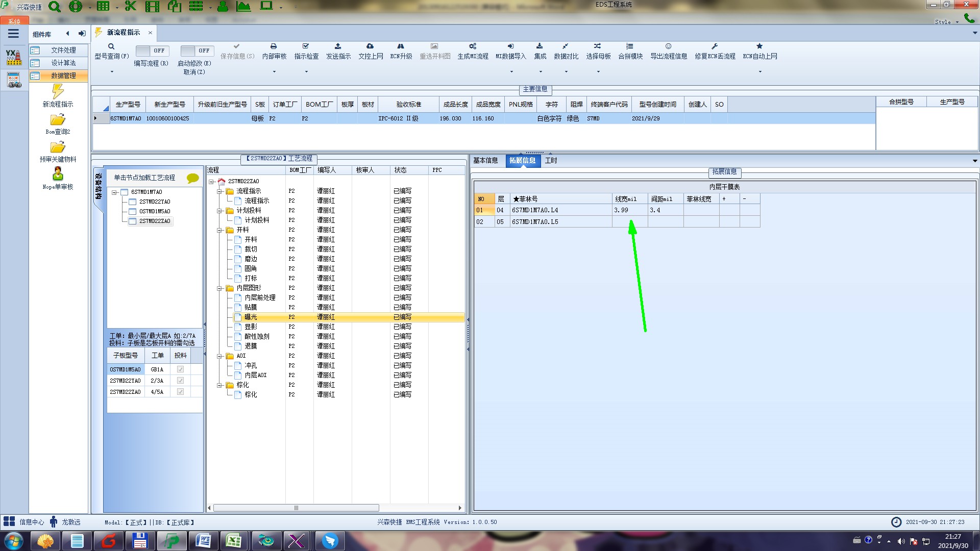Open 设计算法 in the component library
The width and height of the screenshot is (980, 551).
tap(63, 63)
